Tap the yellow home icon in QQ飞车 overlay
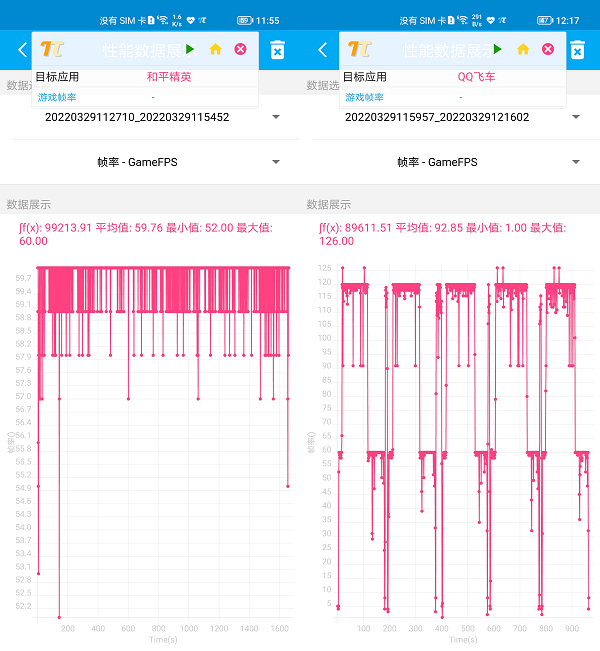The image size is (600, 651). coord(522,49)
